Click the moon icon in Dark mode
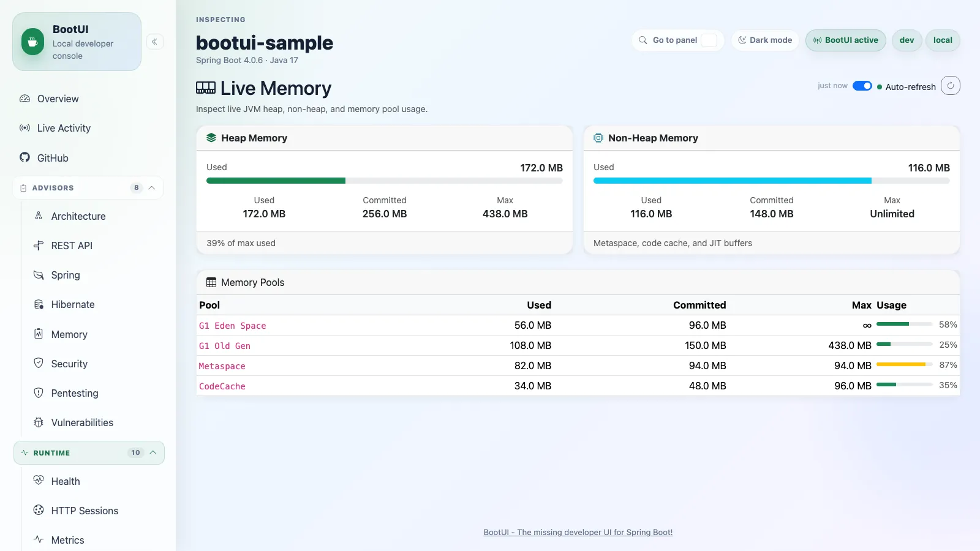980x551 pixels. pos(742,40)
